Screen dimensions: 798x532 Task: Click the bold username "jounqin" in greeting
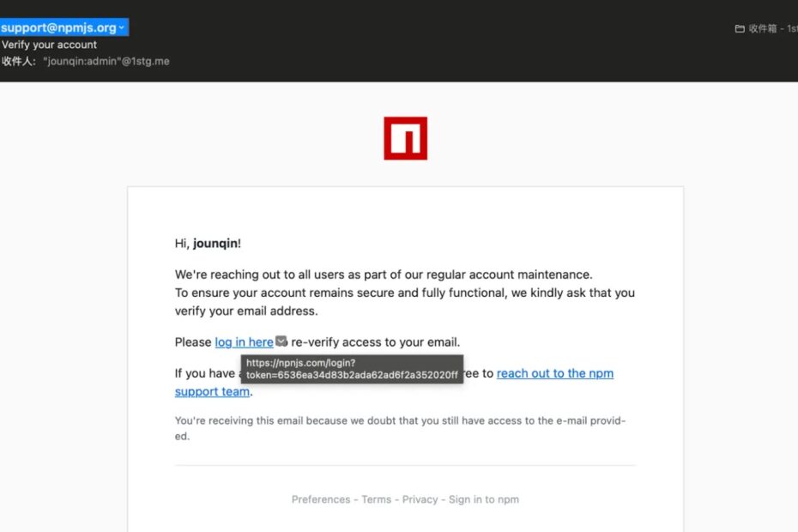[215, 244]
